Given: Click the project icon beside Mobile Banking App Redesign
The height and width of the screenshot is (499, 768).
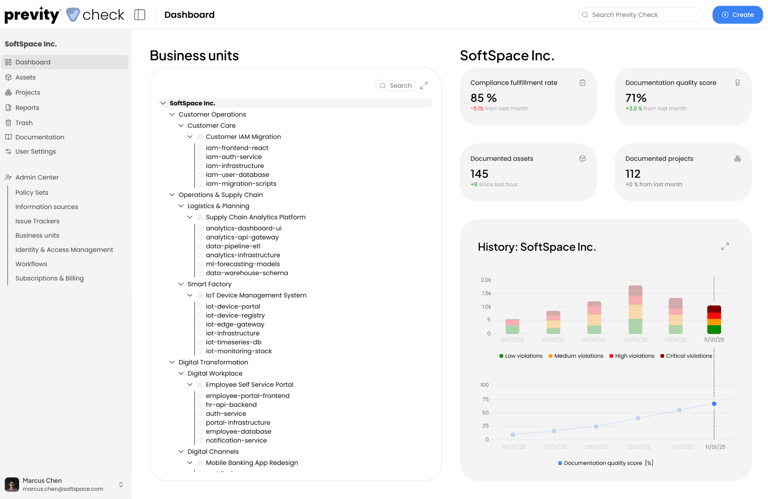Looking at the screenshot, I should tap(200, 463).
